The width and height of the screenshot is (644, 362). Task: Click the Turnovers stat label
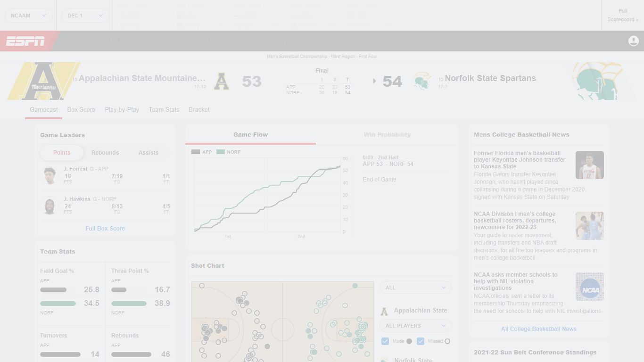click(54, 336)
